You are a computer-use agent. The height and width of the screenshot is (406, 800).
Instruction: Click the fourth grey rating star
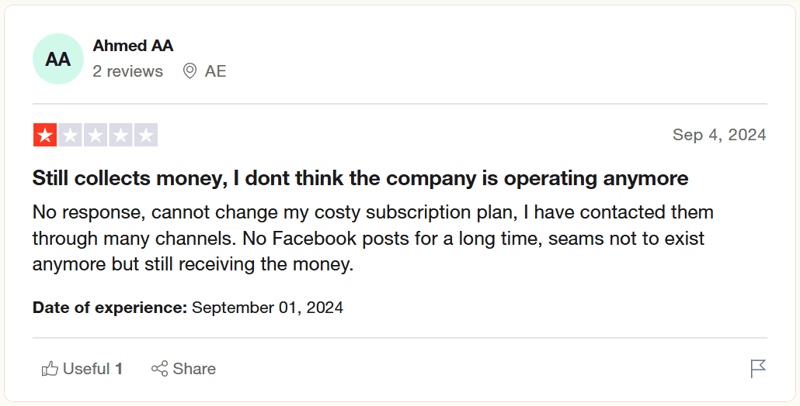tap(120, 135)
